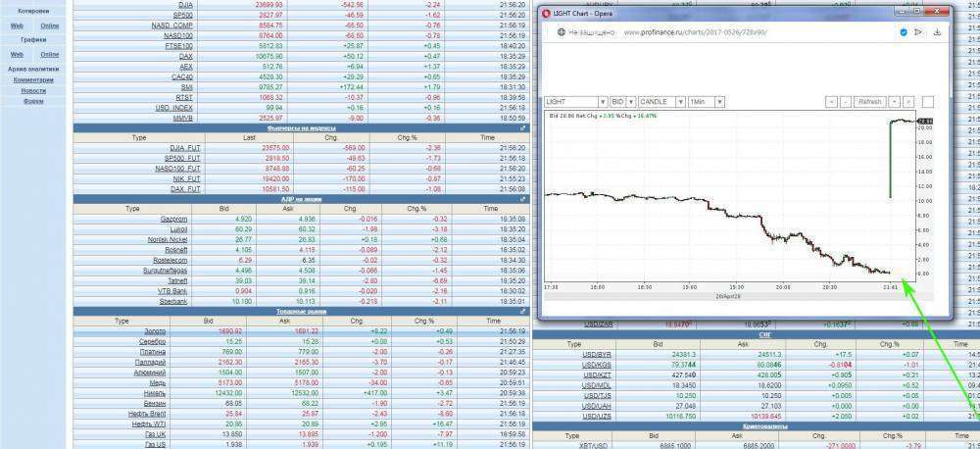Open the FTSE100 index link

[179, 46]
